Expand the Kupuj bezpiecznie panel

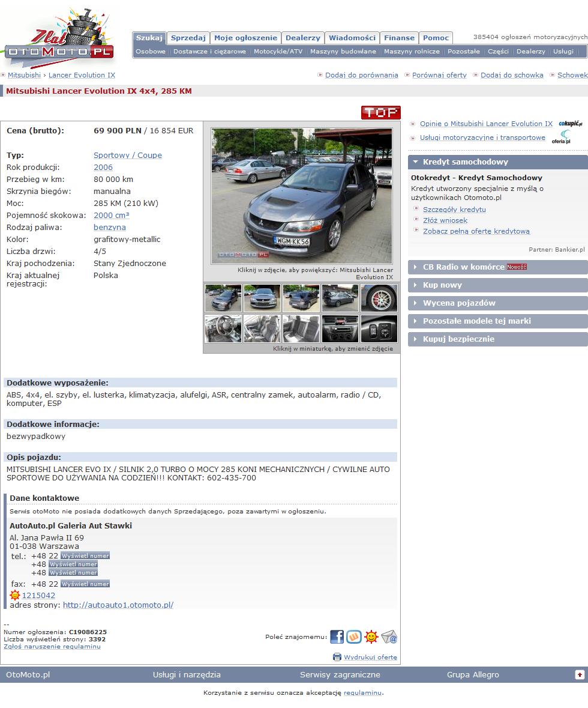pos(498,339)
